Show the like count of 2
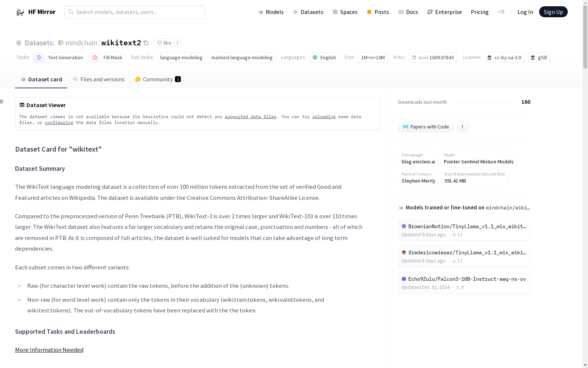Viewport: 588px width, 368px height. pos(177,43)
